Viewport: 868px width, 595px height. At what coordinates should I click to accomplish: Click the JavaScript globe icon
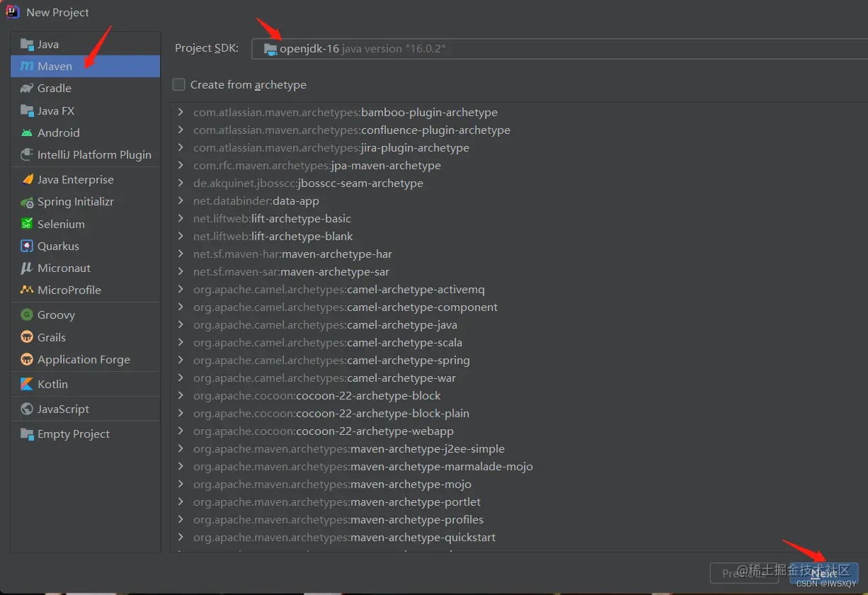pyautogui.click(x=27, y=409)
